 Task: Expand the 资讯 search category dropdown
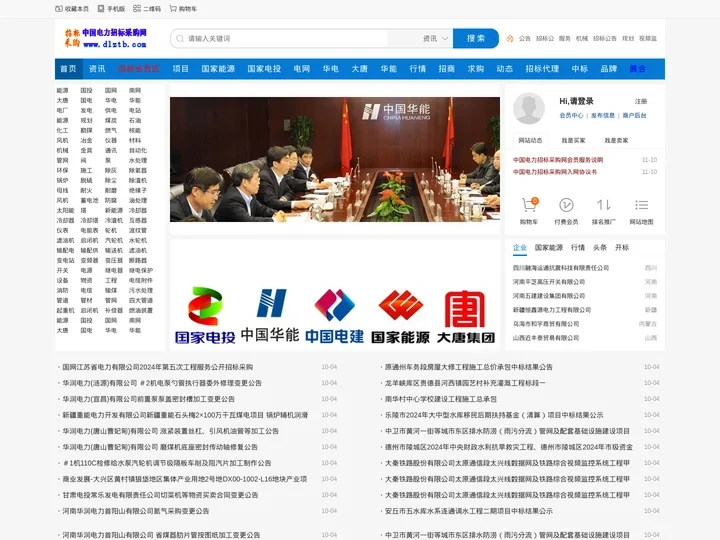[435, 39]
